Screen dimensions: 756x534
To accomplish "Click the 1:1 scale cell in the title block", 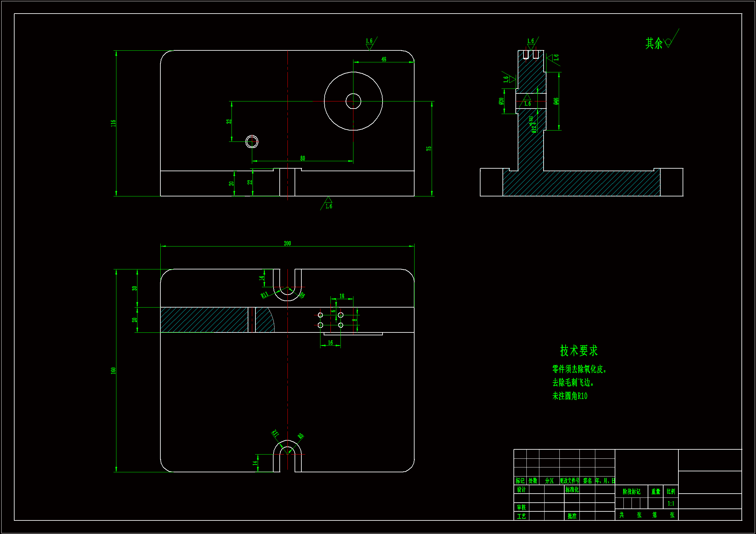I will [671, 503].
